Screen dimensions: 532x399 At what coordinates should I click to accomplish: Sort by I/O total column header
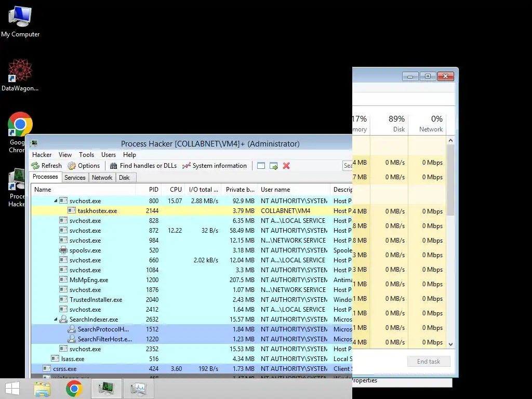[x=203, y=190]
